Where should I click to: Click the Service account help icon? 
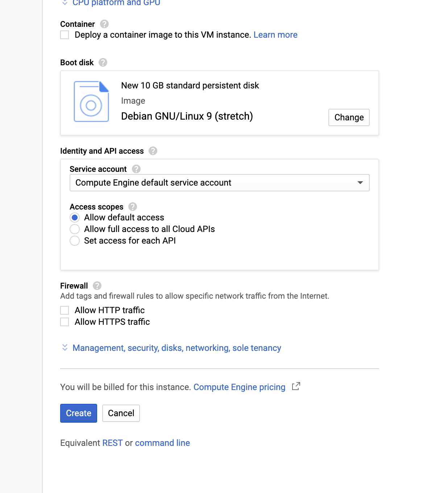pyautogui.click(x=136, y=169)
